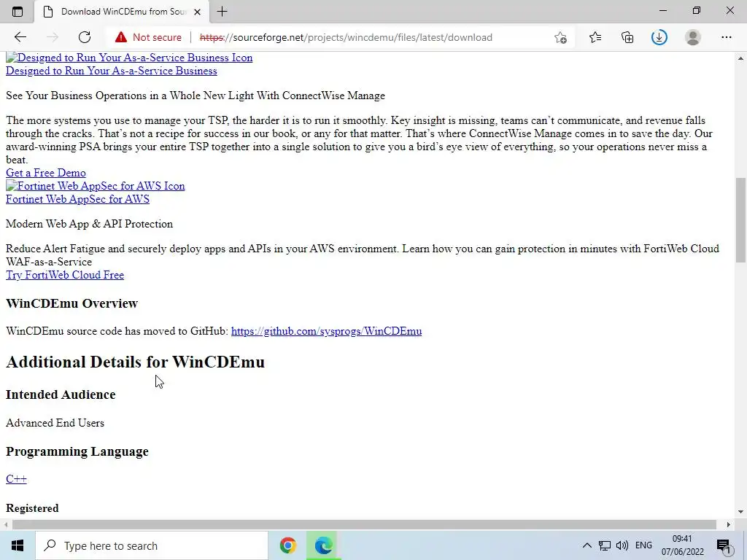
Task: Open Fortinet Web AppSec for AWS text link
Action: pos(77,199)
